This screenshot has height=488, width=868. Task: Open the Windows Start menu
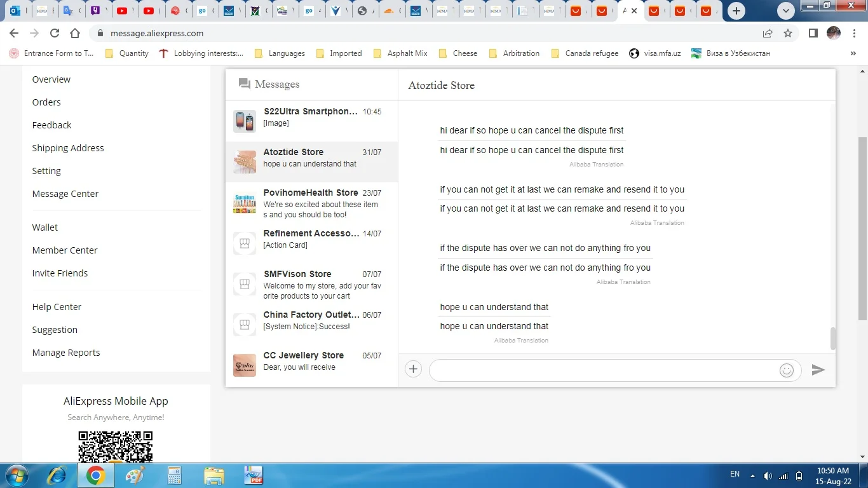click(x=17, y=475)
